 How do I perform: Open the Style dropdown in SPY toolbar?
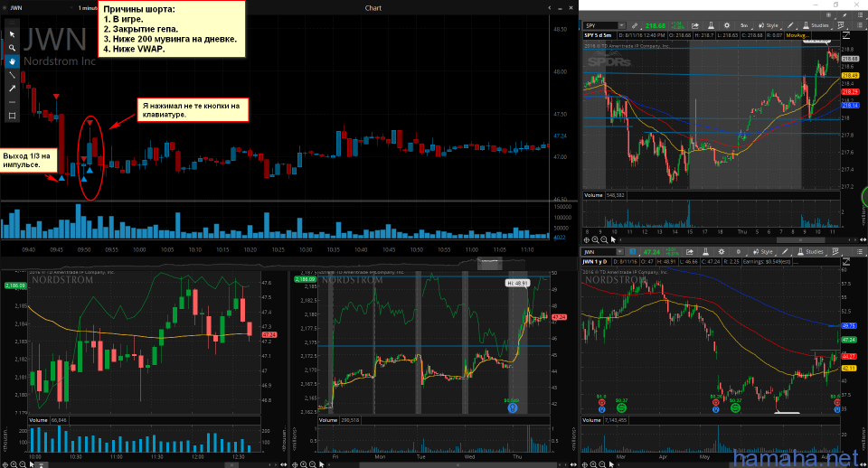769,25
